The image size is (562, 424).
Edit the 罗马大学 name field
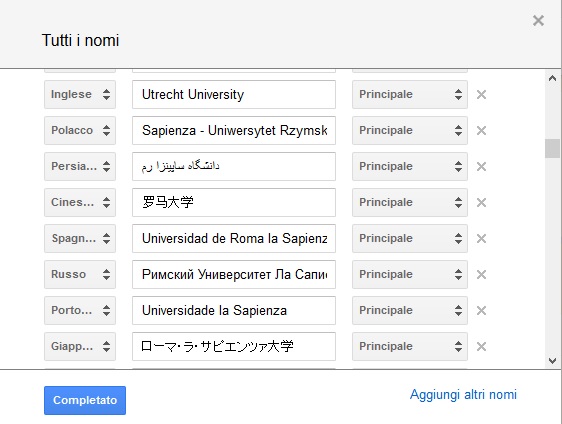tap(234, 203)
